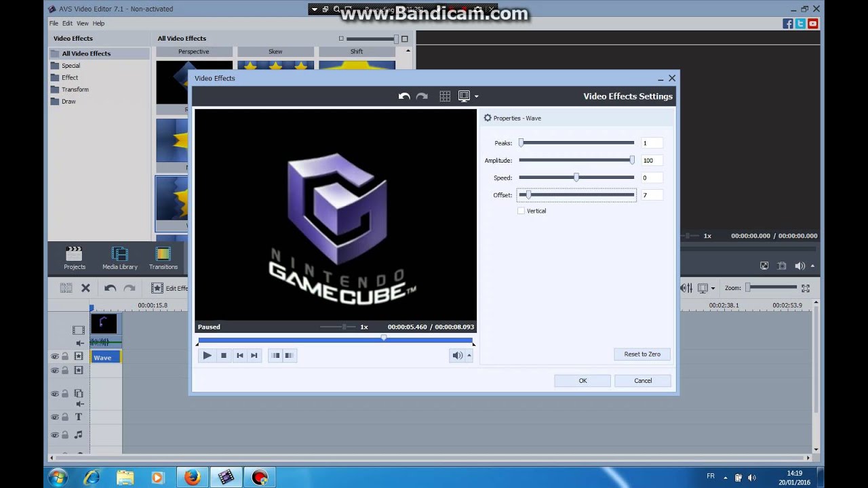
Task: Click the undo arrow in Video Effects dialog
Action: (x=404, y=96)
